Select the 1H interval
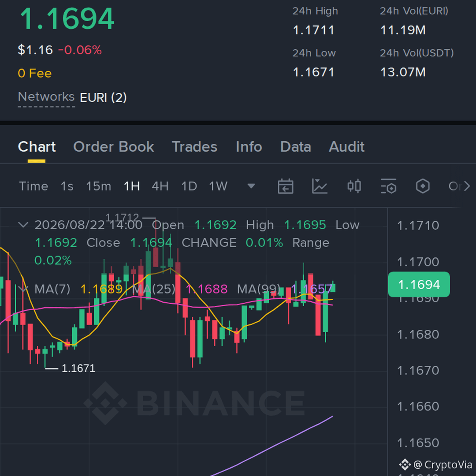 click(132, 186)
